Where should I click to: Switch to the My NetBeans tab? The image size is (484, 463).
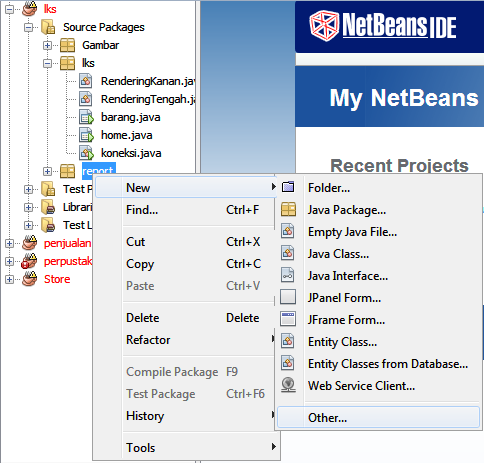pos(404,98)
